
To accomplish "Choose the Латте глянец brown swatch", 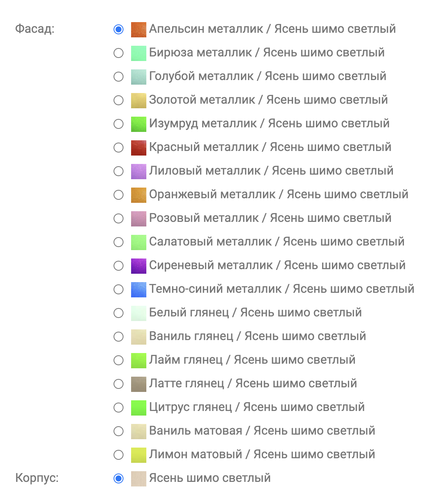I will click(139, 384).
